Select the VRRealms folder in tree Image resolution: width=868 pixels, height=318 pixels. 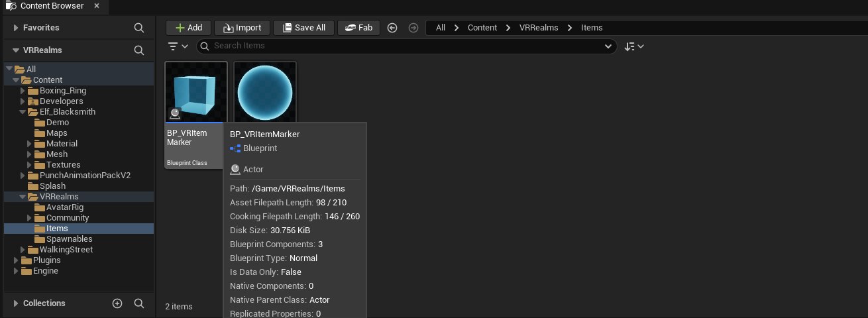[59, 197]
